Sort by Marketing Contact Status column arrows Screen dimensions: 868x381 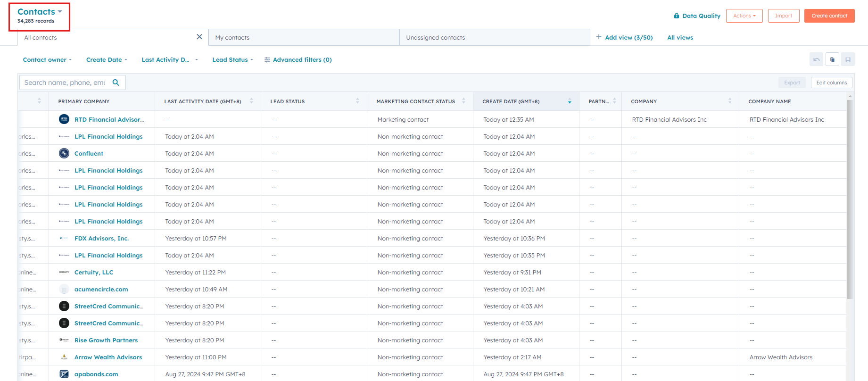[463, 101]
